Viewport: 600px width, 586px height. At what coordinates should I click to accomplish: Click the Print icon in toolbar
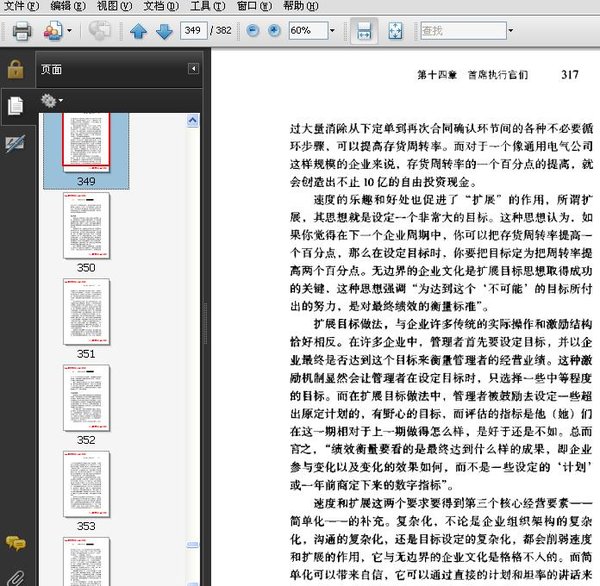(x=21, y=31)
